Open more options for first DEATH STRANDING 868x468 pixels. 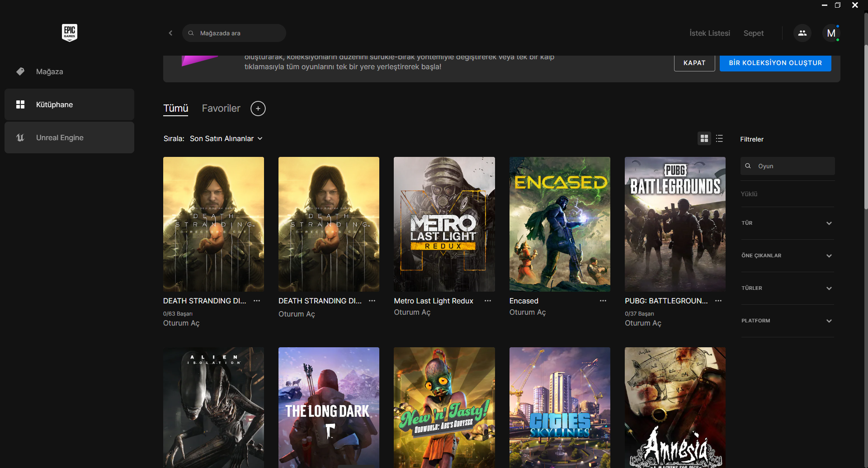coord(257,301)
